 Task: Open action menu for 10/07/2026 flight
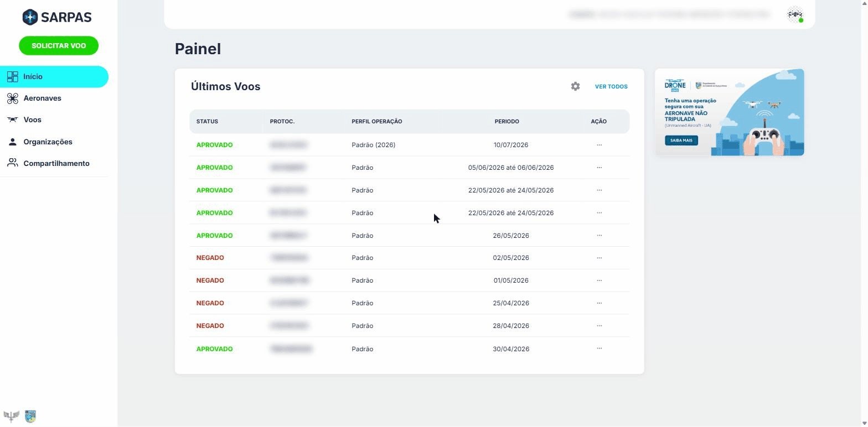click(599, 145)
